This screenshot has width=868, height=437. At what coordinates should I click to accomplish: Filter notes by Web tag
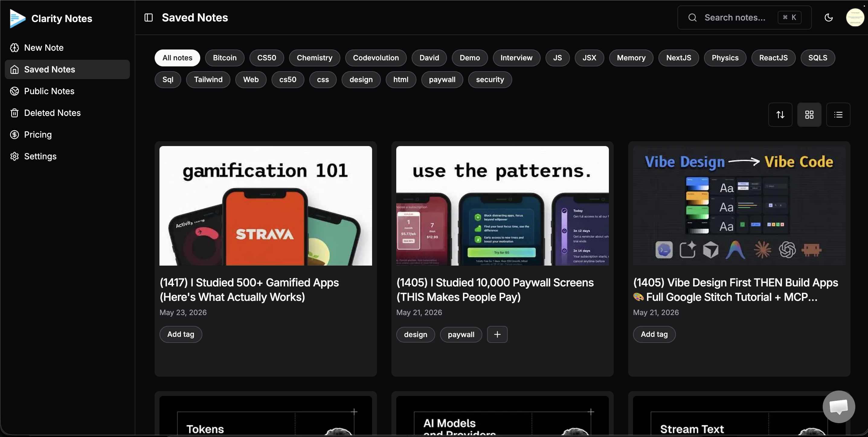(x=251, y=80)
